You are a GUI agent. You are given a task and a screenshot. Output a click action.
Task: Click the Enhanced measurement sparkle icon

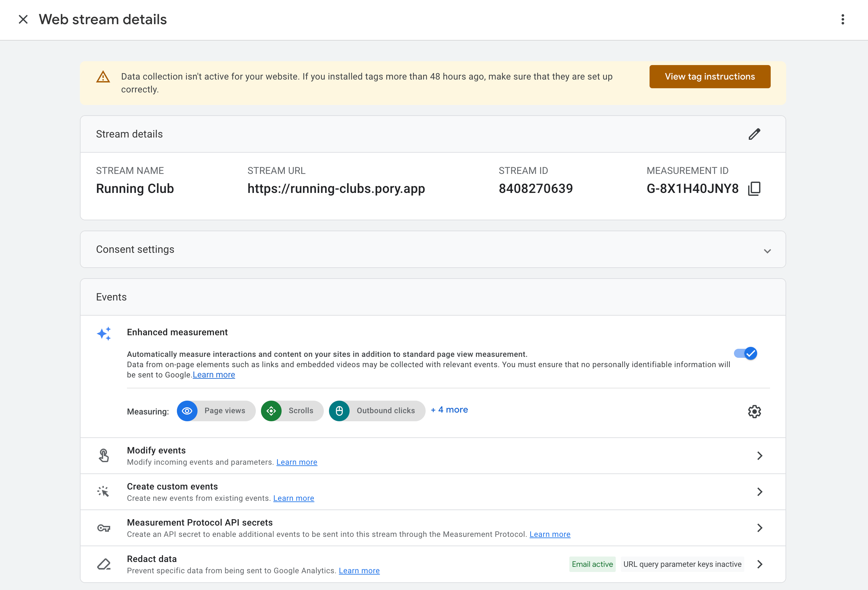(x=104, y=333)
